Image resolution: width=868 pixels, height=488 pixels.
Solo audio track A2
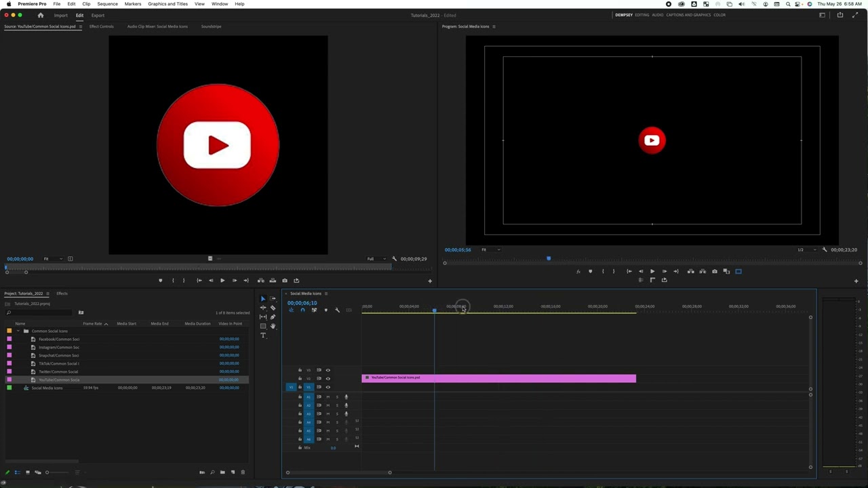337,405
